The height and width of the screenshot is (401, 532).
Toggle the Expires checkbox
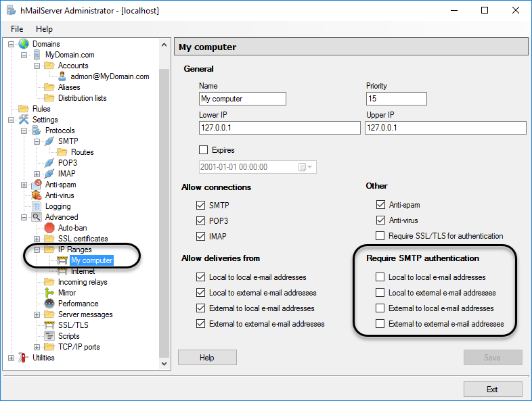203,150
